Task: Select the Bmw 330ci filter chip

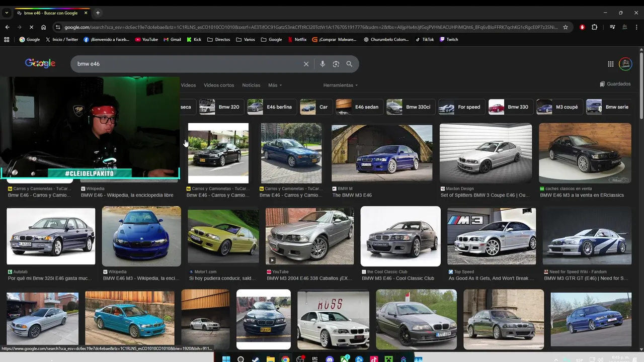Action: pyautogui.click(x=410, y=107)
